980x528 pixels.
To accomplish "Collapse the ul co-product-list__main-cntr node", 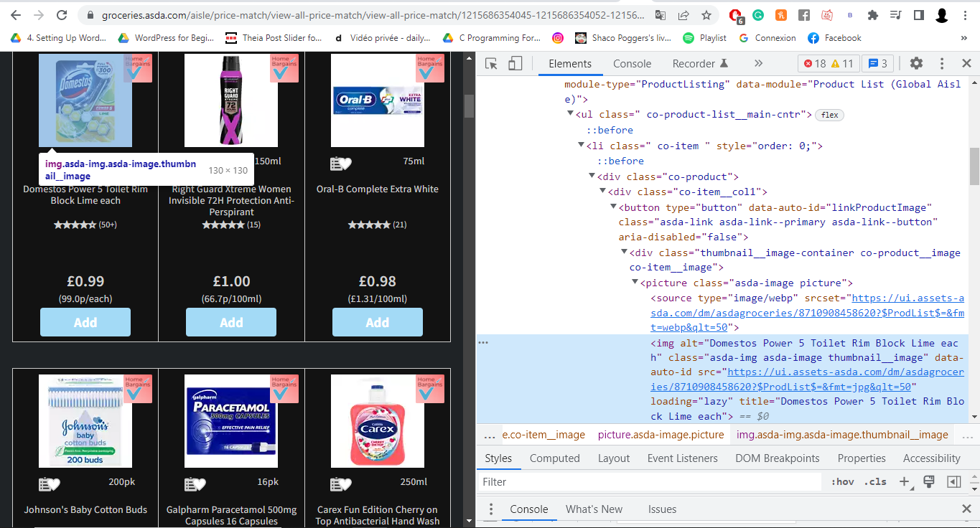I will (x=570, y=115).
